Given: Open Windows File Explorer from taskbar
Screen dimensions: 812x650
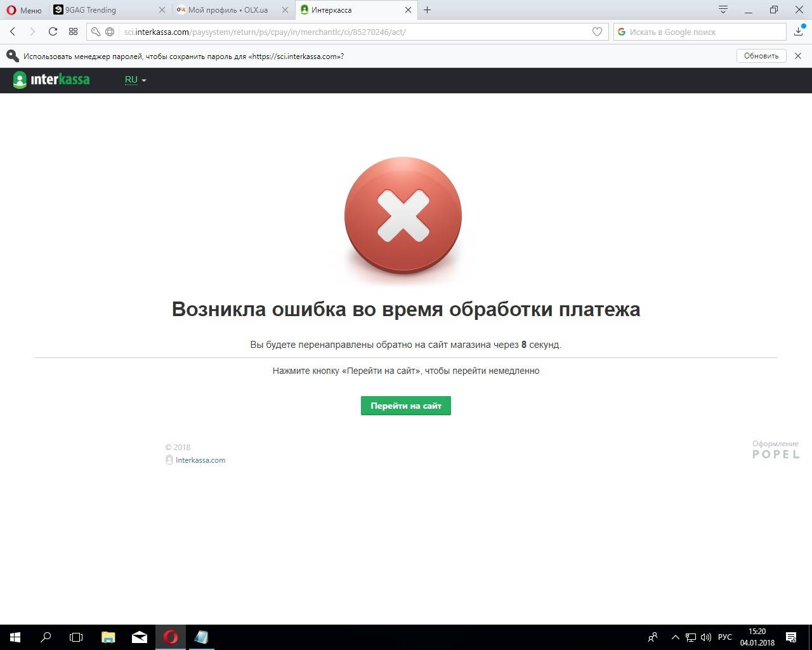Looking at the screenshot, I should tap(108, 637).
